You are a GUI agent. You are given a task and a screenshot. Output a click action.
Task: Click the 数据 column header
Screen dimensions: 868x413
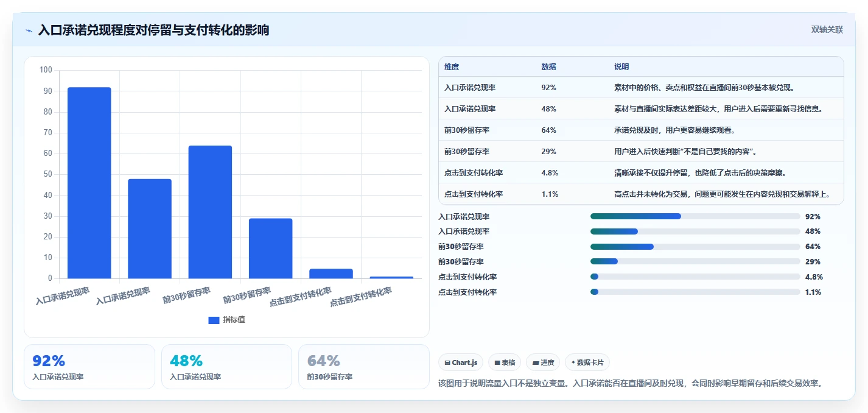(x=548, y=67)
